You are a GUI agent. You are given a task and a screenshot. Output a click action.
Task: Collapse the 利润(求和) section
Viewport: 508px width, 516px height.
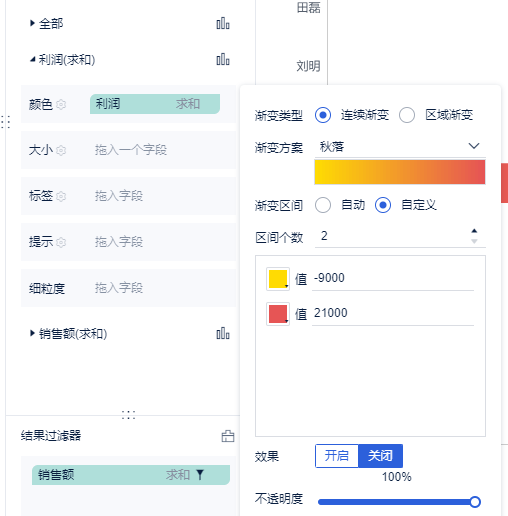tap(32, 60)
